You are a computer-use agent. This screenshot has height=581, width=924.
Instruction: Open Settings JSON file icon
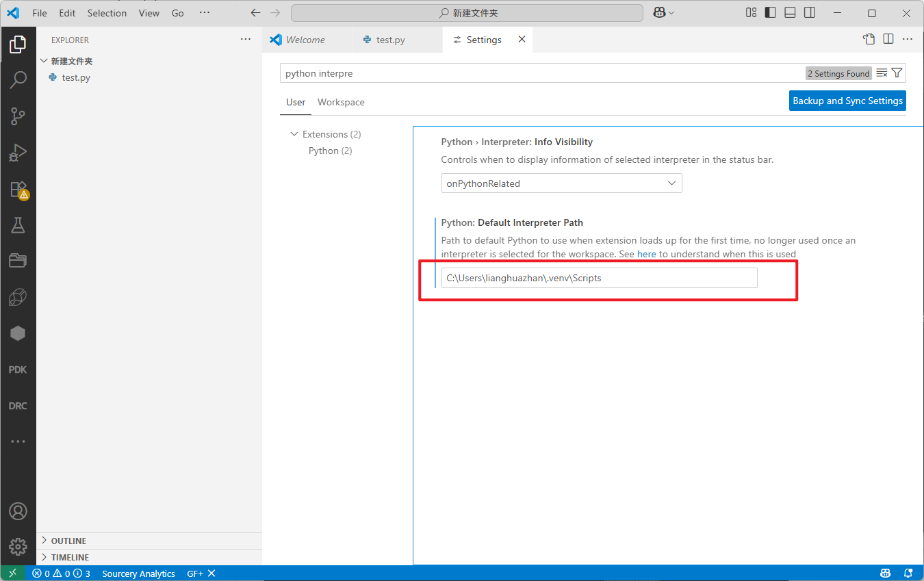(869, 39)
